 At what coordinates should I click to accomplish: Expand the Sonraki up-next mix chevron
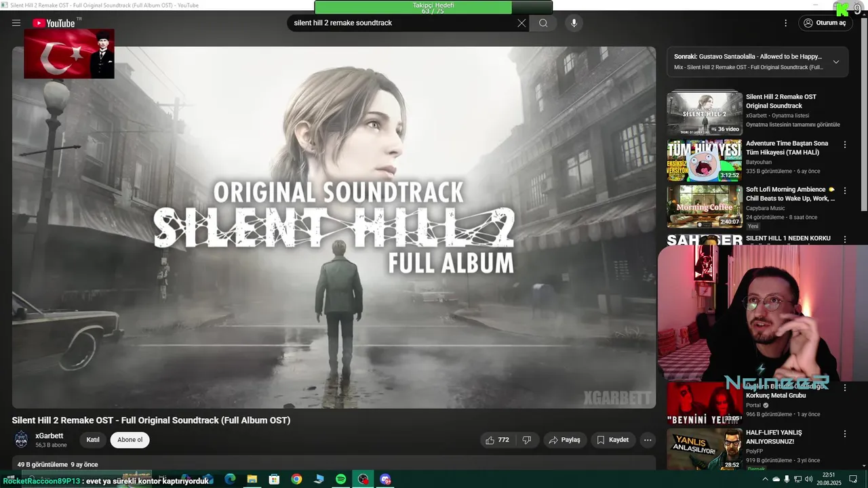836,62
